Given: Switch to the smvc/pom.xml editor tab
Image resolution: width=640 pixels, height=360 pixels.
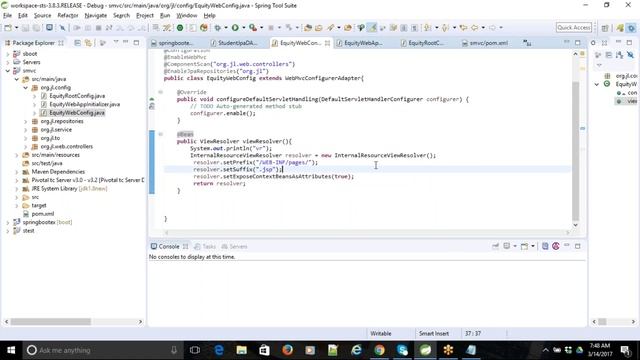Looking at the screenshot, I should click(489, 43).
